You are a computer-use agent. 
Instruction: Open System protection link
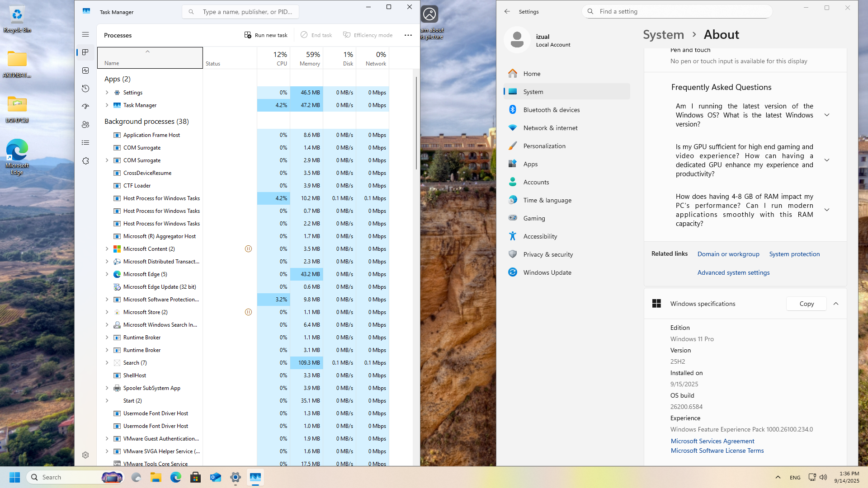tap(794, 254)
